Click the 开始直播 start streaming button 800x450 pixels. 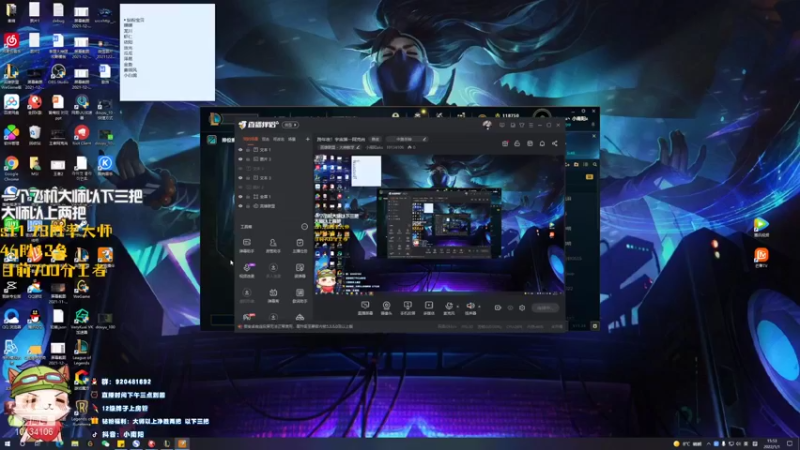coord(545,308)
